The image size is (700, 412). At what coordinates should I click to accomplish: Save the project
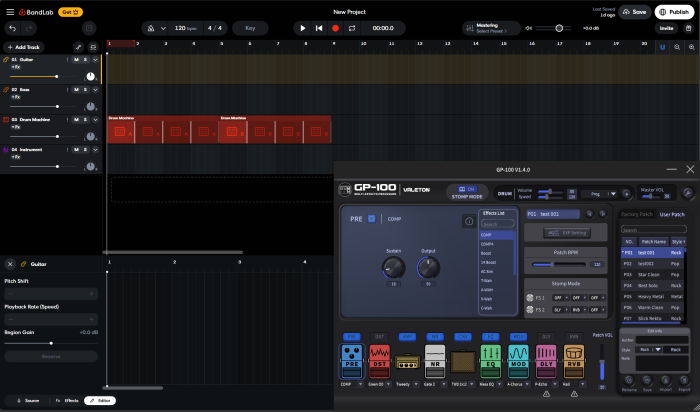tap(634, 12)
